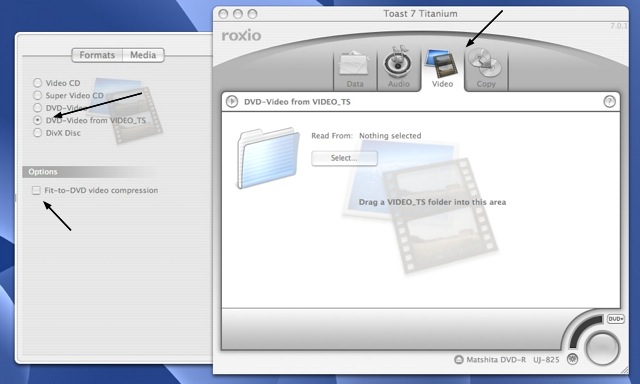Select DVD-Video from VIDEO_TS radio button
640x384 pixels.
pyautogui.click(x=38, y=120)
